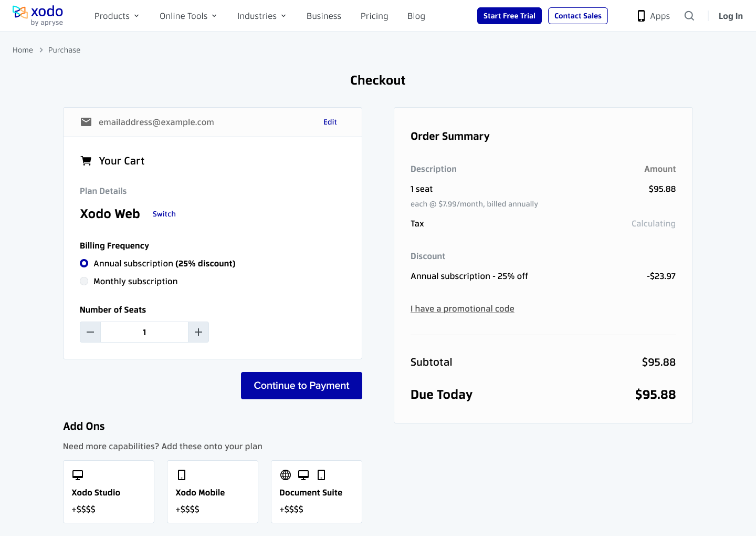Expand the Products dropdown menu
The height and width of the screenshot is (538, 756).
(117, 16)
